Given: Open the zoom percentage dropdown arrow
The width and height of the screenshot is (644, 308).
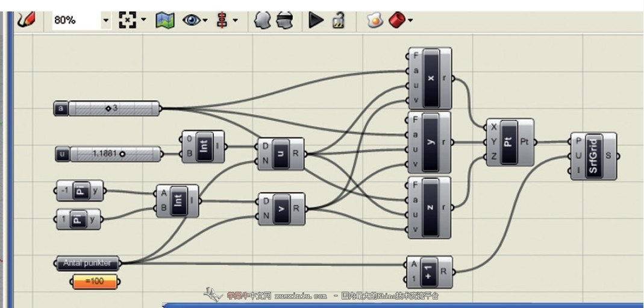Looking at the screenshot, I should (106, 20).
